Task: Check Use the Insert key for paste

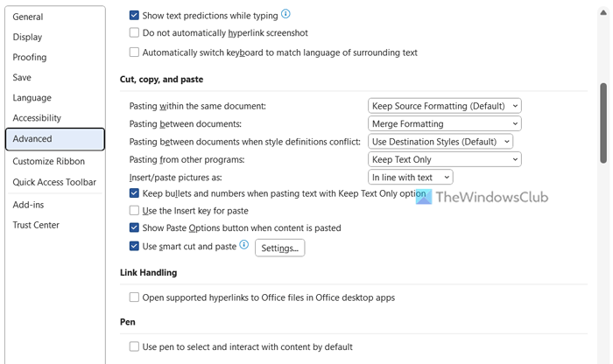Action: coord(134,210)
